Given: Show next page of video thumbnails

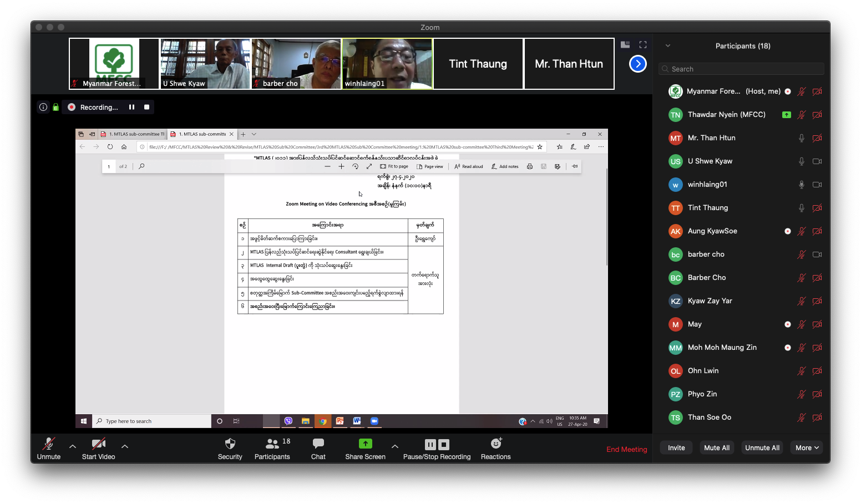Looking at the screenshot, I should coord(638,64).
